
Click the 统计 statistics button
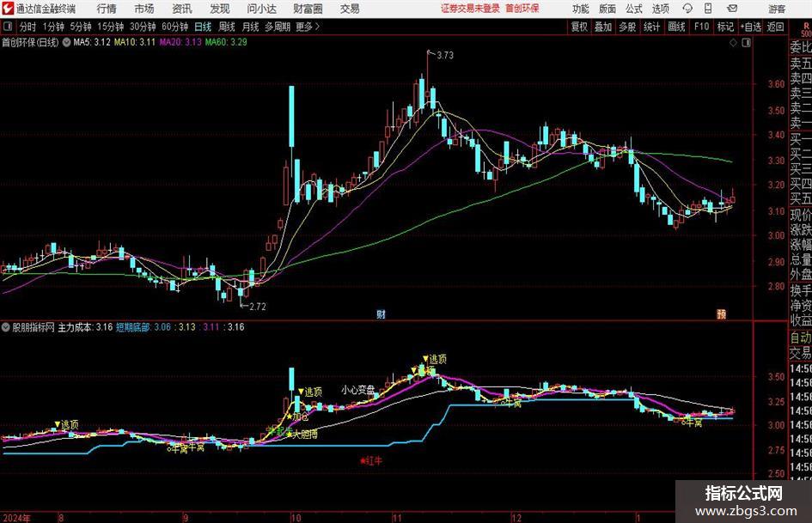pos(651,27)
